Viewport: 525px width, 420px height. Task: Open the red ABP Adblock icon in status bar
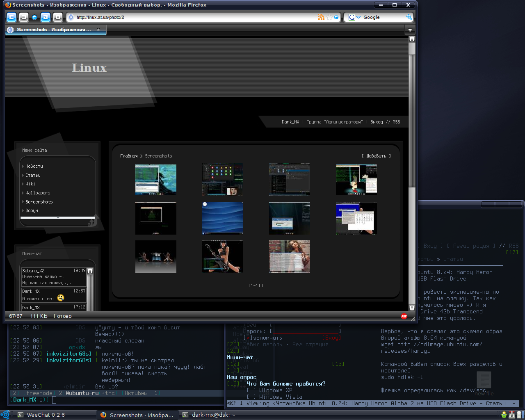click(404, 316)
